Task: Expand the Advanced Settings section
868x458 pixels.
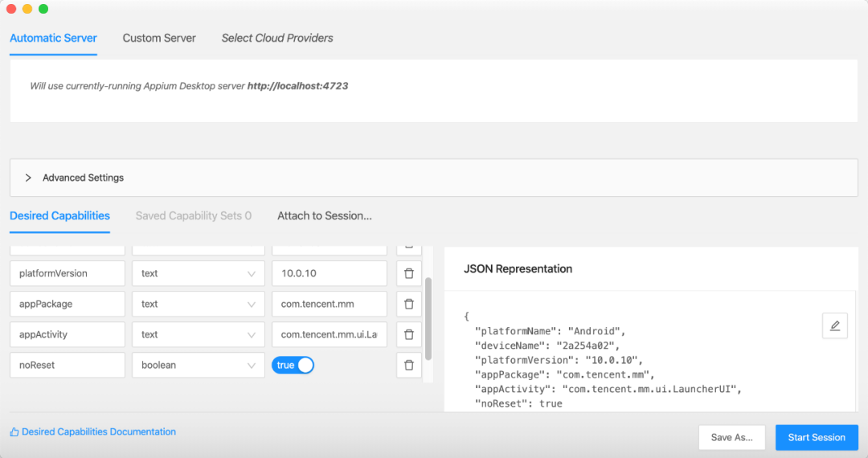Action: click(x=28, y=178)
